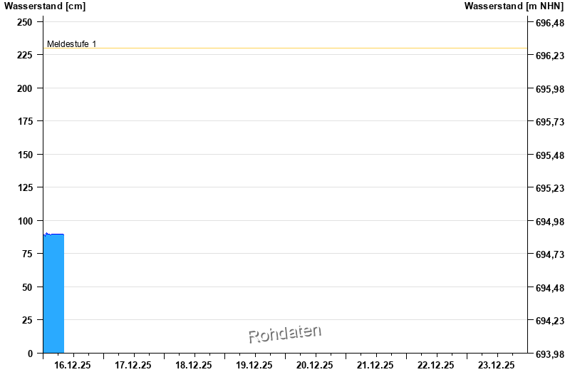Click the 696,48 value on the right axis
570x392 pixels.
click(549, 23)
